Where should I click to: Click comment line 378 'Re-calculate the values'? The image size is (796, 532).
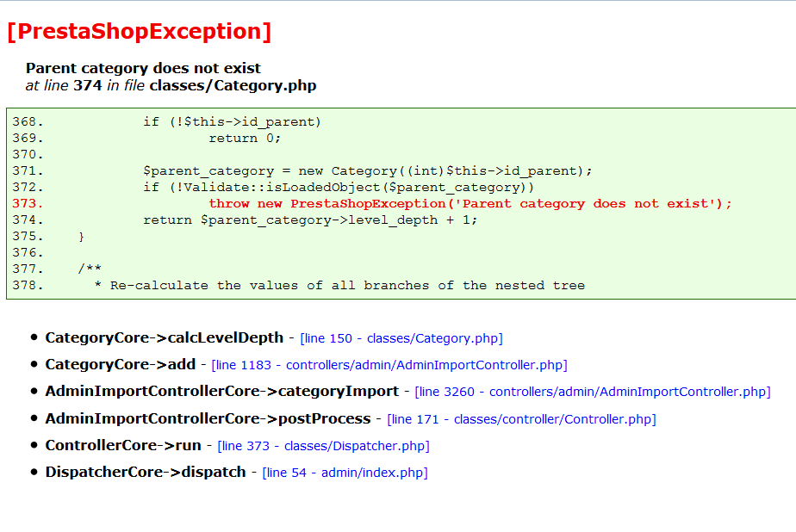(339, 286)
